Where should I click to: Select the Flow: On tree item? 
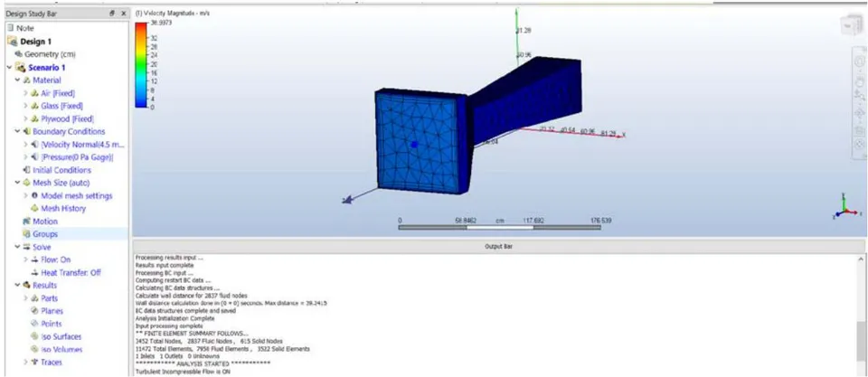tap(55, 259)
